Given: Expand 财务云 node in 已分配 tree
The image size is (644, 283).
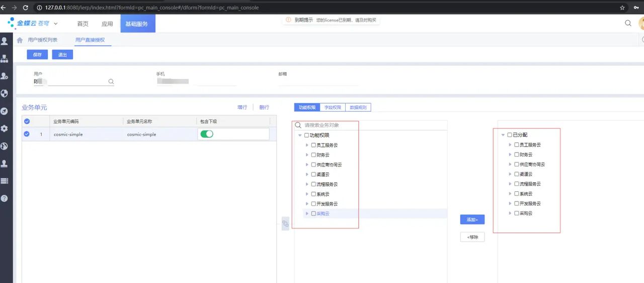Looking at the screenshot, I should 510,155.
